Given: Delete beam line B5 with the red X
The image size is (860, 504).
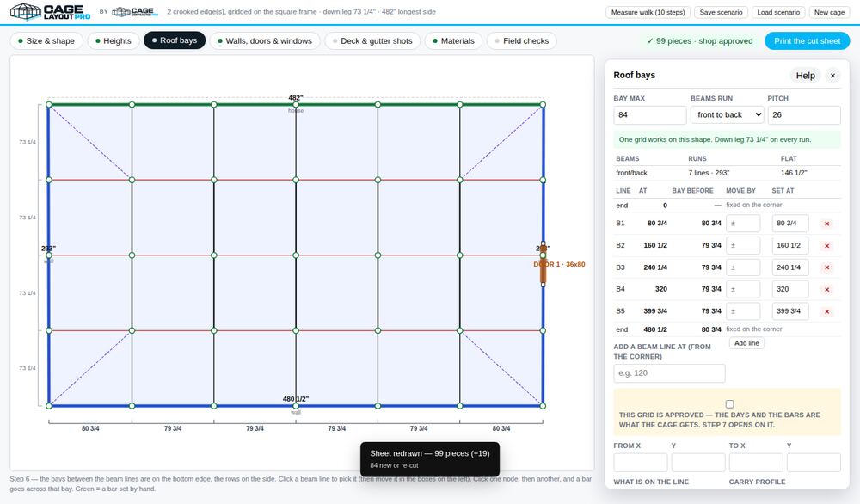Looking at the screenshot, I should pyautogui.click(x=827, y=311).
